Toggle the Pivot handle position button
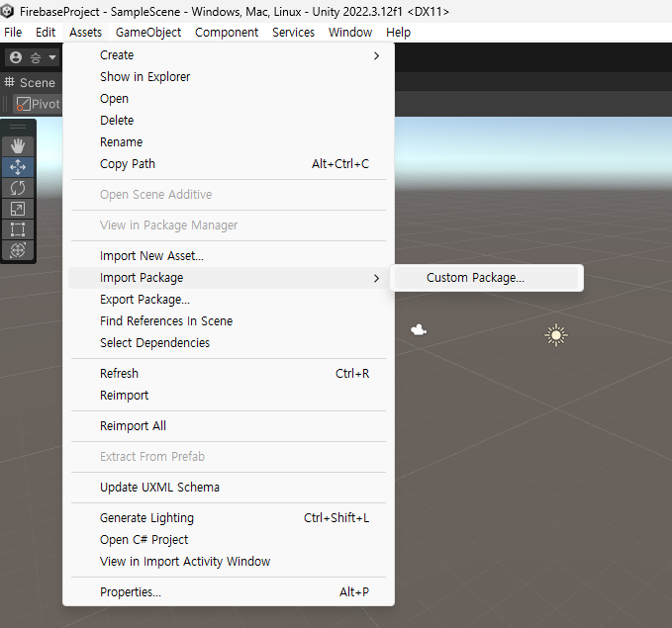 click(38, 104)
